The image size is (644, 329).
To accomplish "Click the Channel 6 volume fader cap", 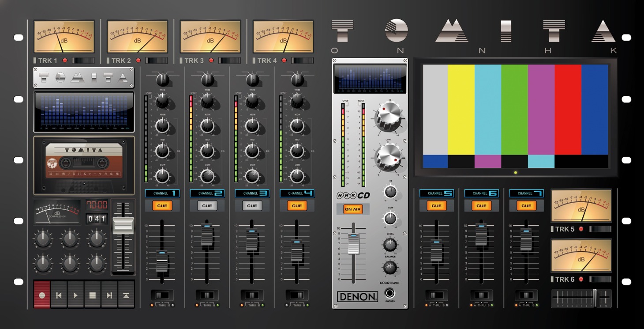I will click(x=481, y=234).
